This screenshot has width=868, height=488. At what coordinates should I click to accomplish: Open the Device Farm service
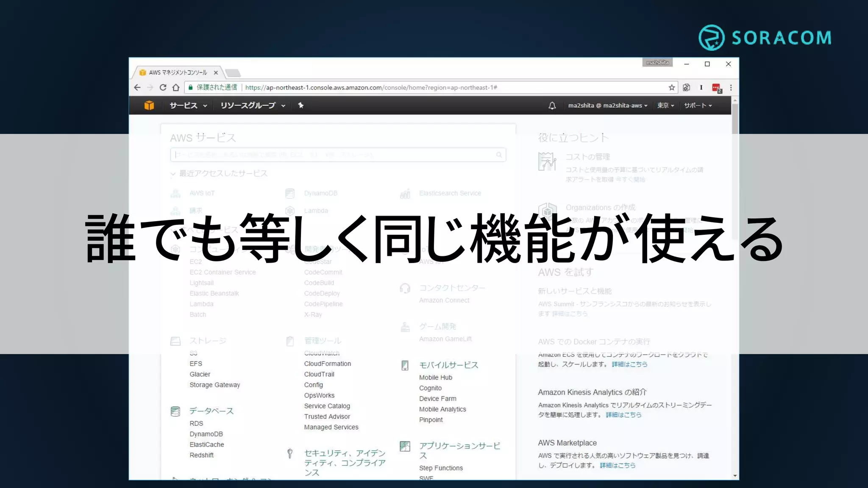coord(438,399)
